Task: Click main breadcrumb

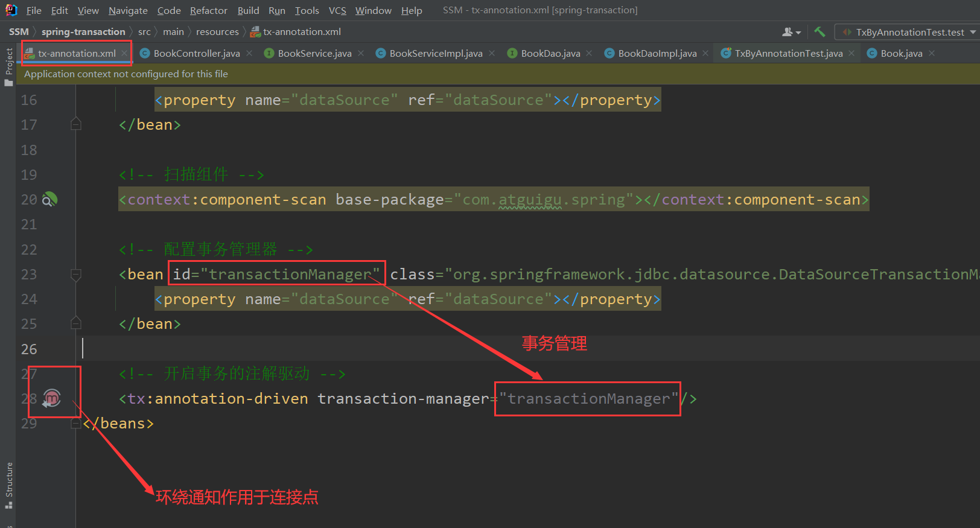Action: 173,32
